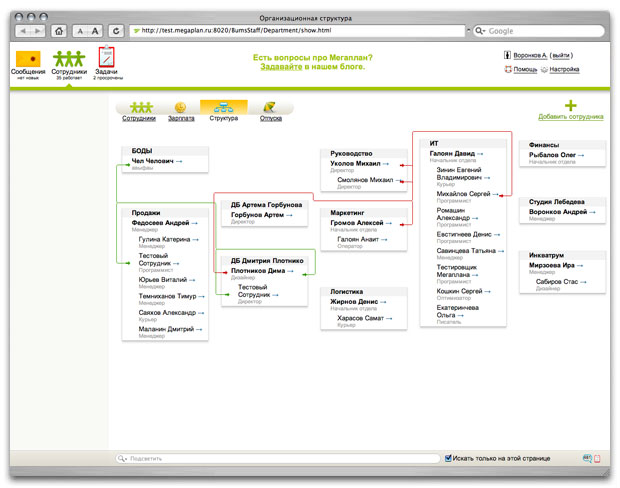Click the Настройка gear icon
Image resolution: width=620 pixels, height=488 pixels.
tap(544, 70)
